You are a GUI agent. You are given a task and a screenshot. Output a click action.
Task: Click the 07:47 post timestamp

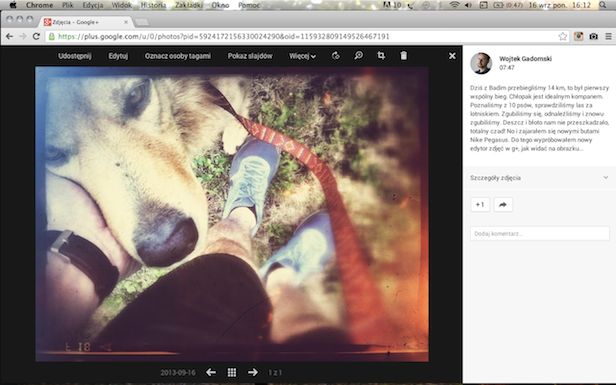(x=506, y=68)
